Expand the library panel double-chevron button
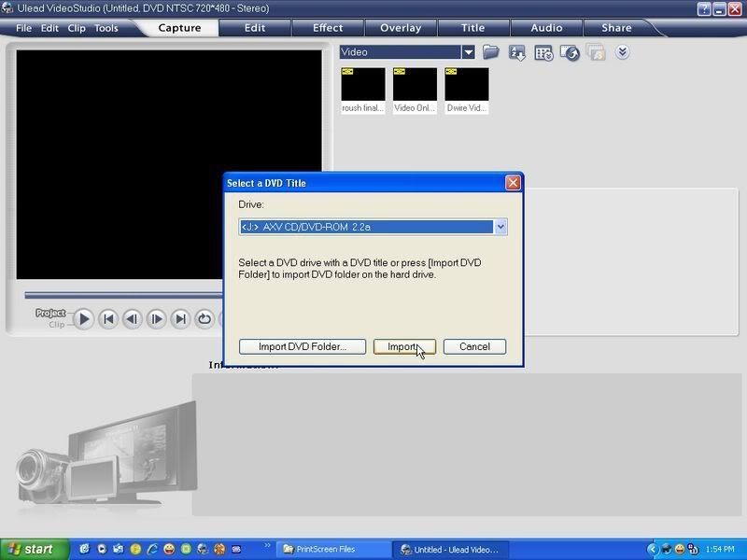Image resolution: width=747 pixels, height=560 pixels. point(622,53)
